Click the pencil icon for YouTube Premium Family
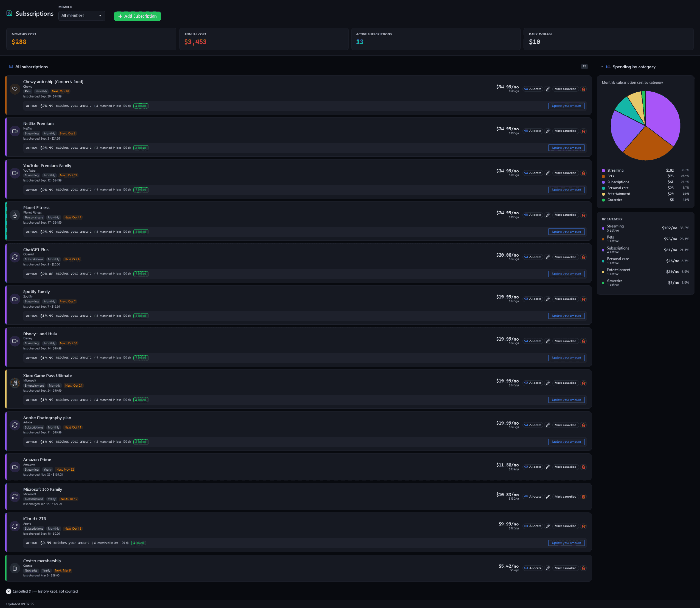The width and height of the screenshot is (700, 608). pyautogui.click(x=547, y=173)
